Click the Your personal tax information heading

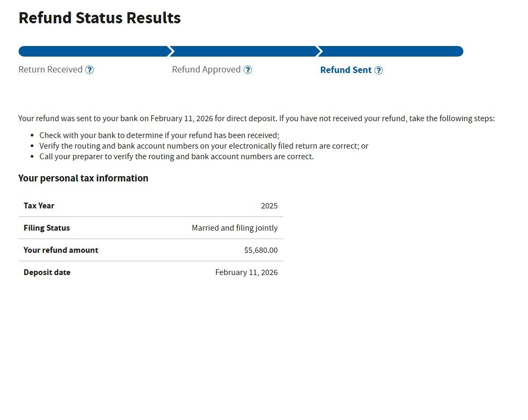[83, 178]
